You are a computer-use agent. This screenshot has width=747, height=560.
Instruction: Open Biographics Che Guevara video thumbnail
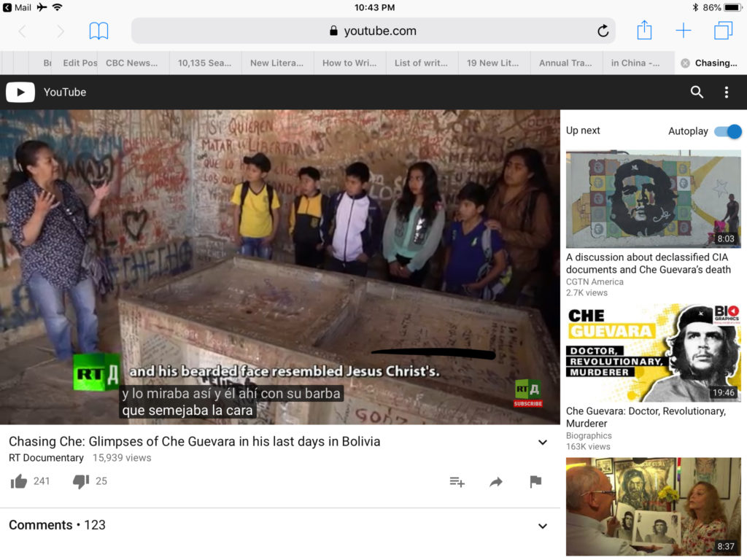click(653, 353)
